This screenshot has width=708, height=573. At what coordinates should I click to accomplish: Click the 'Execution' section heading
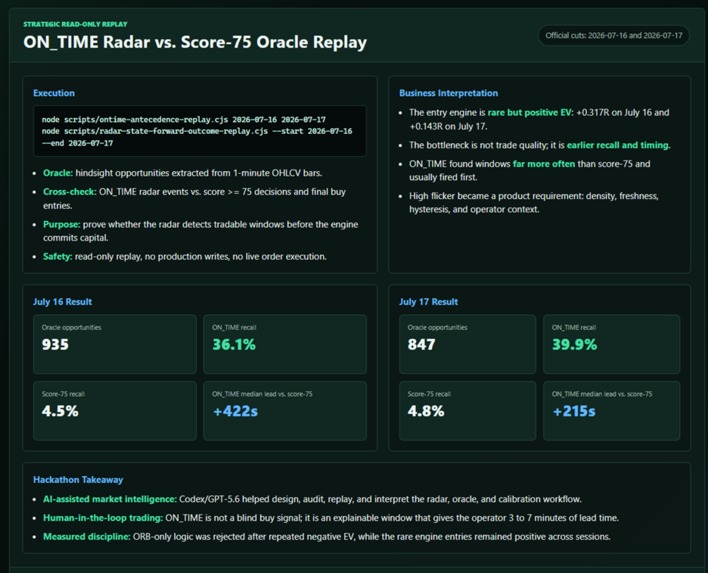54,93
